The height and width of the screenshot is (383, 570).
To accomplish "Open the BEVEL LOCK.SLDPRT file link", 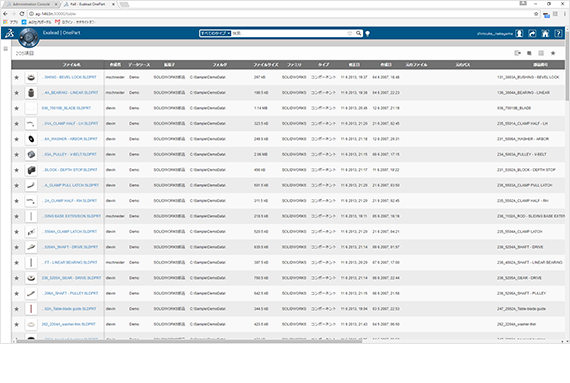I will (69, 77).
